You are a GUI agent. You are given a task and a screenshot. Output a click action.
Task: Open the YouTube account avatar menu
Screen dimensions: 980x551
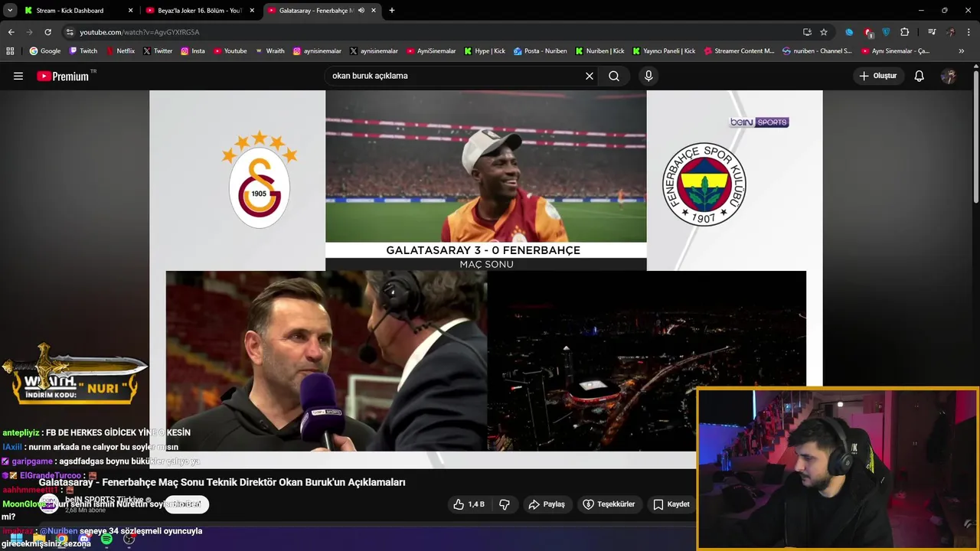(949, 76)
